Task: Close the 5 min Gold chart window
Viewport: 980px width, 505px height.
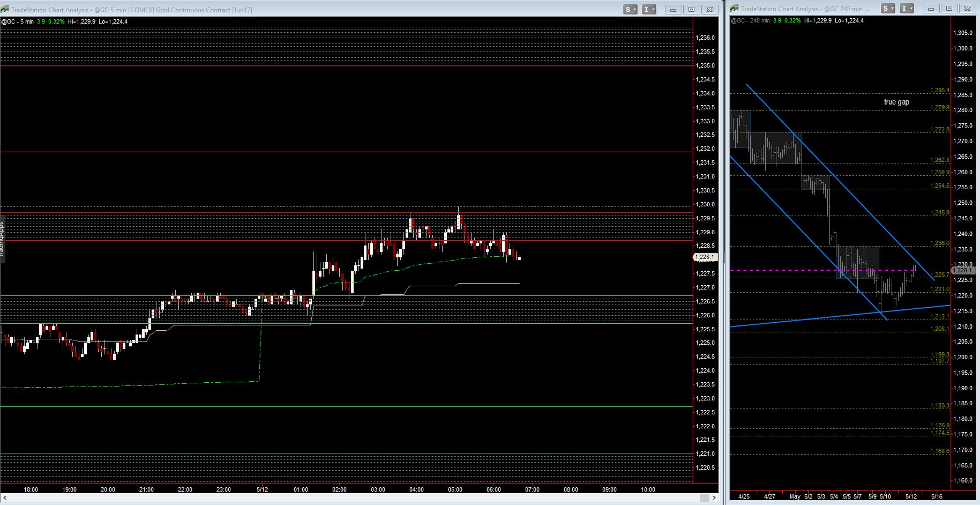Action: click(x=709, y=10)
